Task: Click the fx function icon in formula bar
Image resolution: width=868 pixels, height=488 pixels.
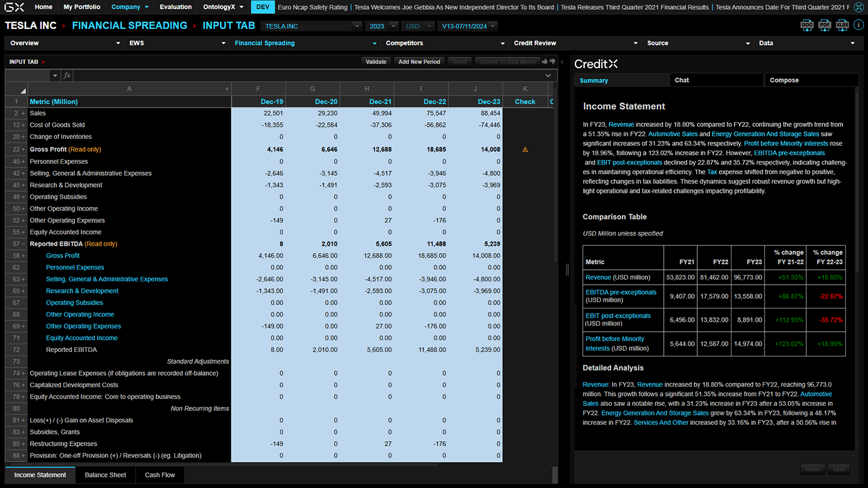Action: tap(67, 75)
